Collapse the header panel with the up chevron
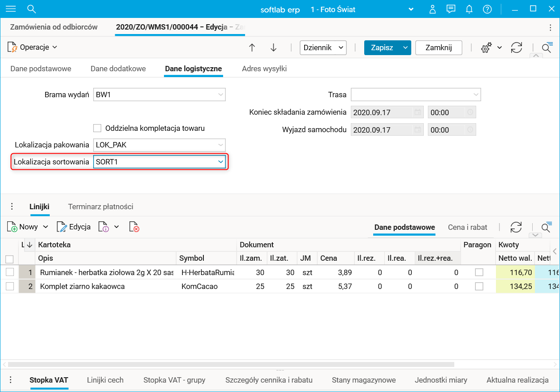Image resolution: width=560 pixels, height=392 pixels. [536, 56]
